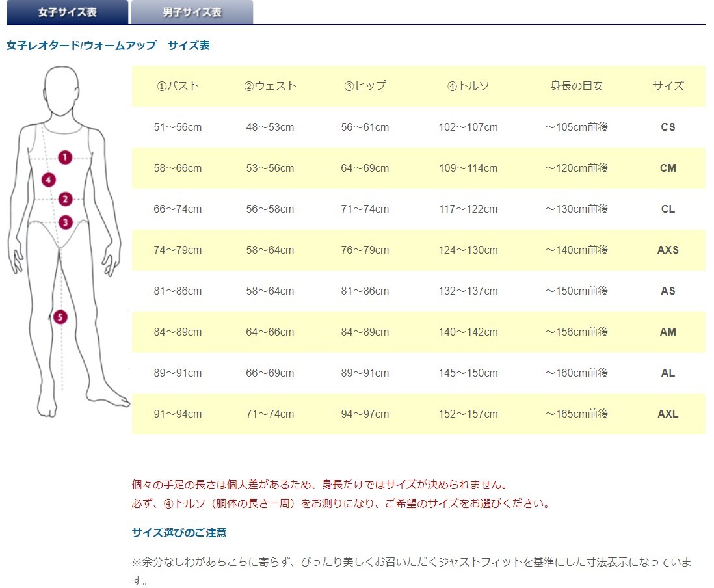Switch to the 男子サイズ表 tab
The width and height of the screenshot is (714, 588).
click(192, 12)
